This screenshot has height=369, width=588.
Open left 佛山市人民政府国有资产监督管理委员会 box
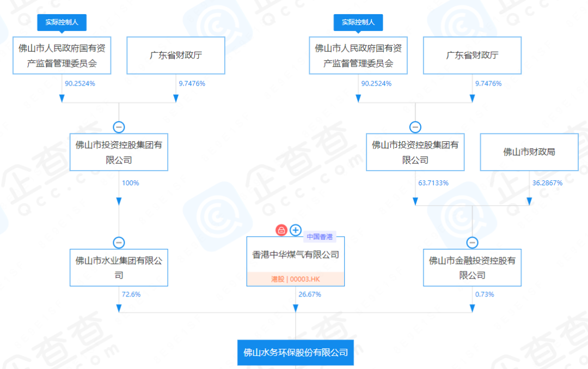point(62,56)
